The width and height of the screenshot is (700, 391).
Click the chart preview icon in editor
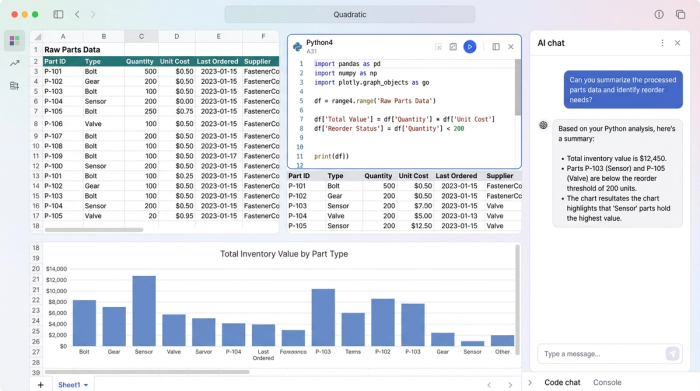453,46
